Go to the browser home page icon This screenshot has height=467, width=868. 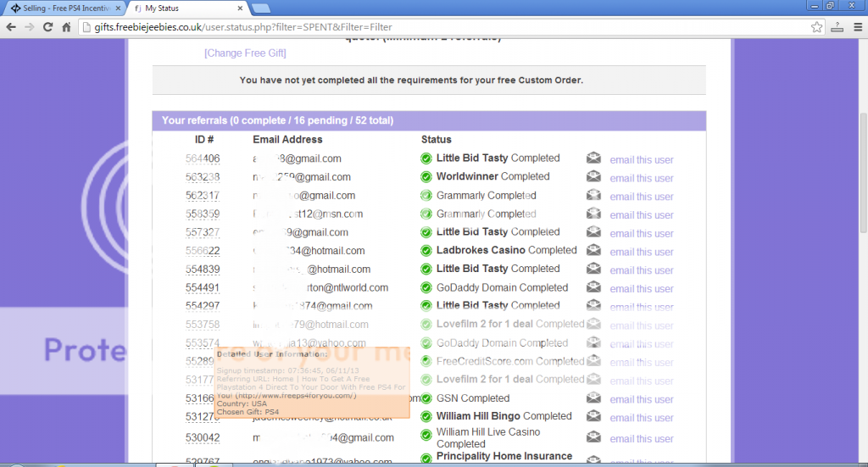pos(66,27)
